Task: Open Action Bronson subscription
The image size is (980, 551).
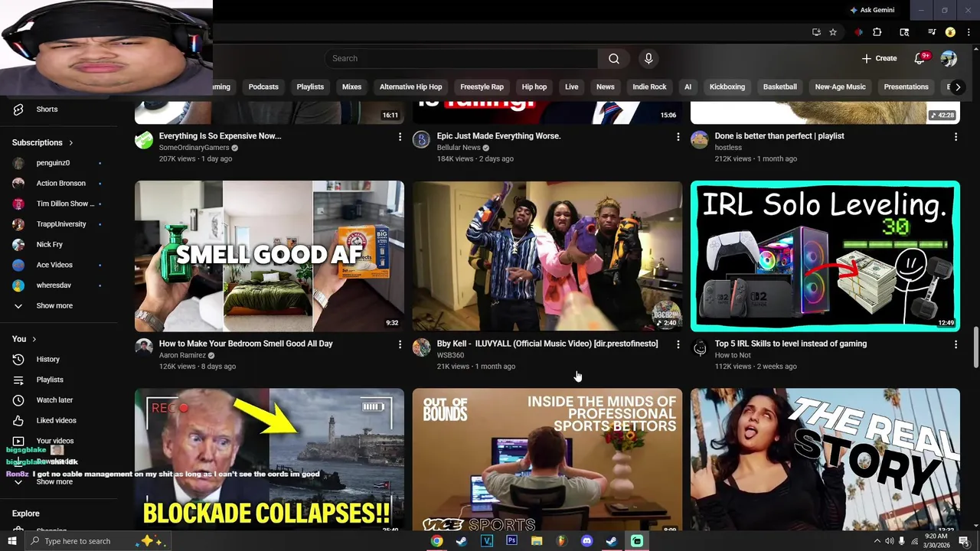Action: pos(60,184)
